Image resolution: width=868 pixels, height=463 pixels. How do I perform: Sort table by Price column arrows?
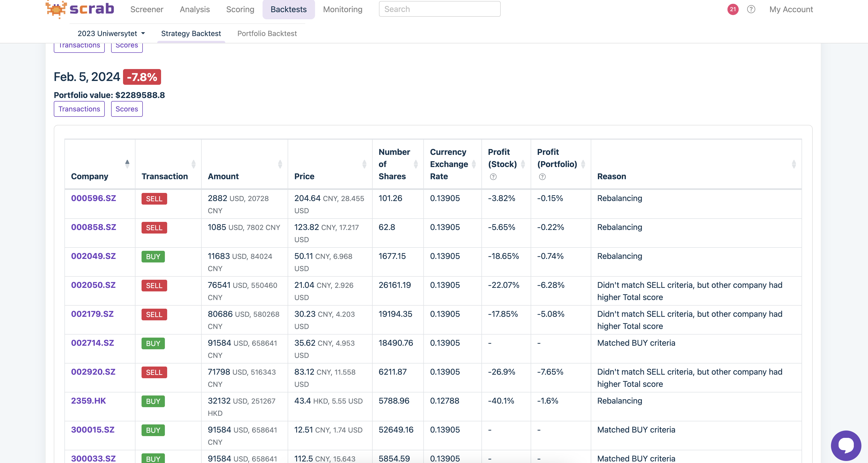(364, 164)
